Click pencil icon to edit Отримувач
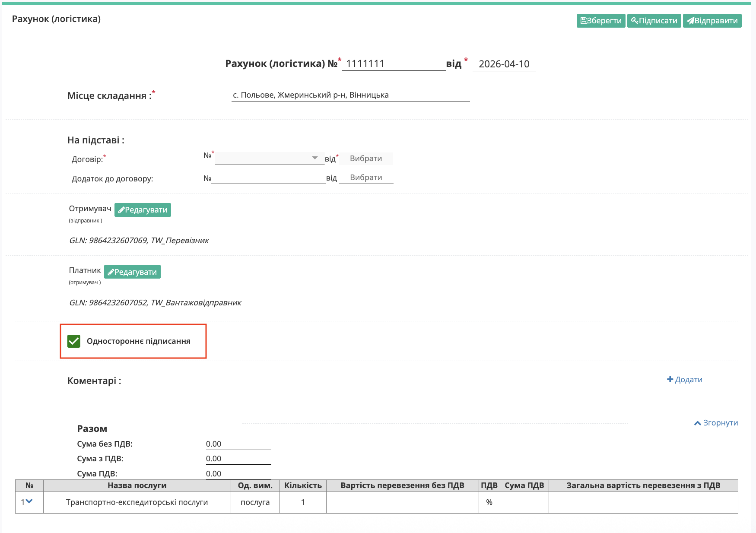The width and height of the screenshot is (756, 533). 122,210
